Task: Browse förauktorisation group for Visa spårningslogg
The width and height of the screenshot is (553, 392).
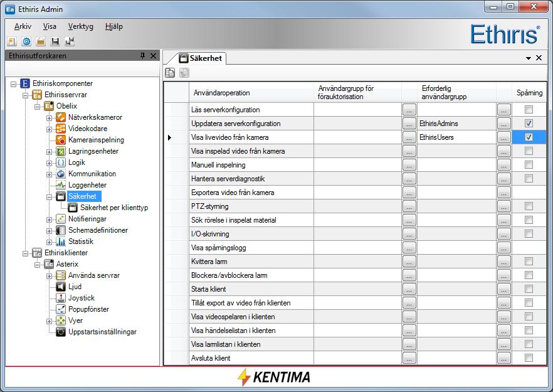Action: coord(409,248)
